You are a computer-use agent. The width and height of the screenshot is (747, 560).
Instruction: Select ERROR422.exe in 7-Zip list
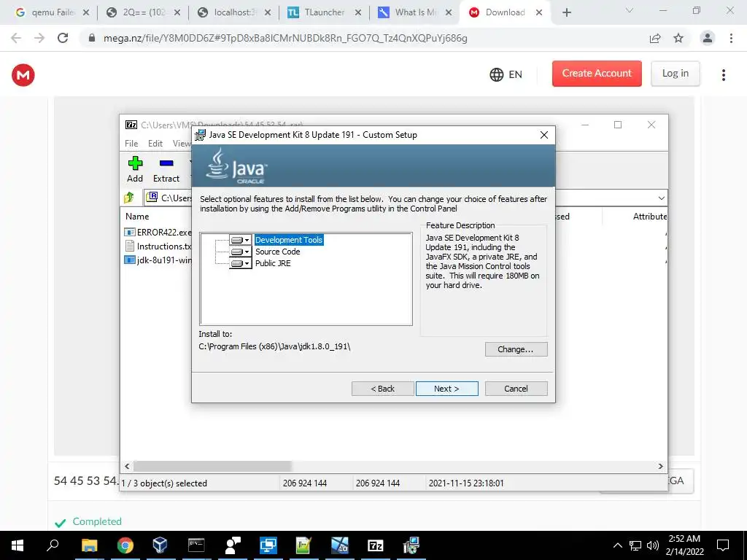click(x=158, y=233)
